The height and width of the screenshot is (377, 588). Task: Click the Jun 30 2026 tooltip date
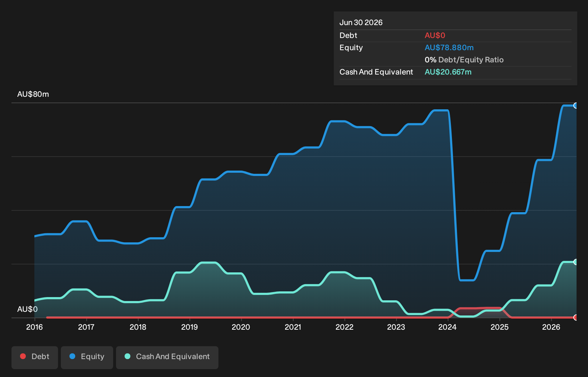tap(361, 23)
